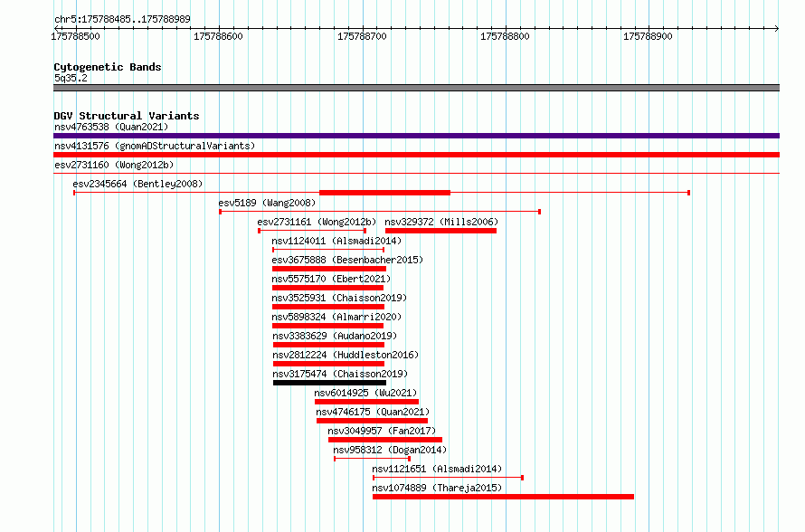Viewport: 805px width, 532px height.
Task: Open nsv4746175 (Quan2021) label
Action: [373, 412]
